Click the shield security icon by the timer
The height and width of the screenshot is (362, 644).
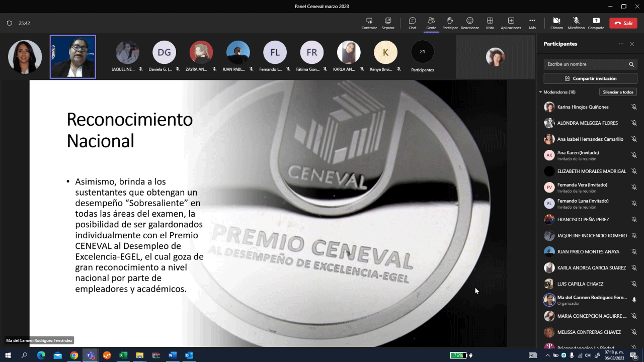coord(9,23)
